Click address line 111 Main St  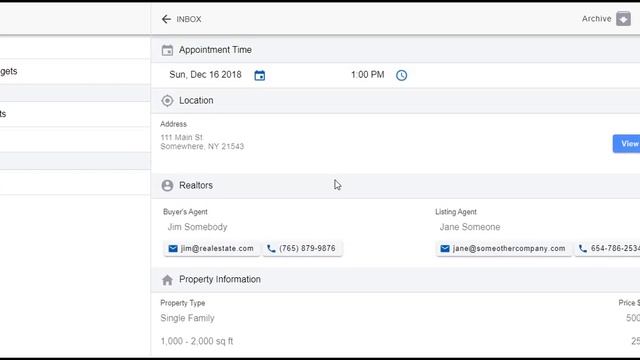(x=182, y=138)
